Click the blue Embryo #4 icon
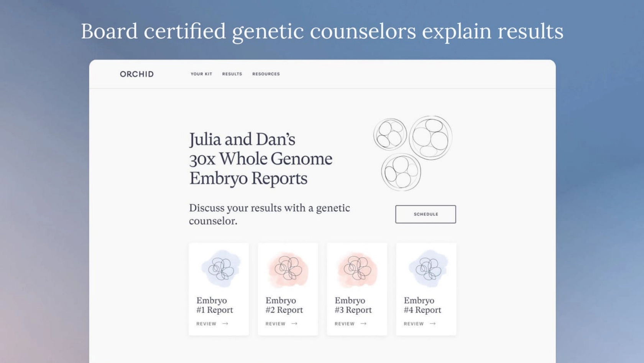Image resolution: width=644 pixels, height=363 pixels. point(428,268)
